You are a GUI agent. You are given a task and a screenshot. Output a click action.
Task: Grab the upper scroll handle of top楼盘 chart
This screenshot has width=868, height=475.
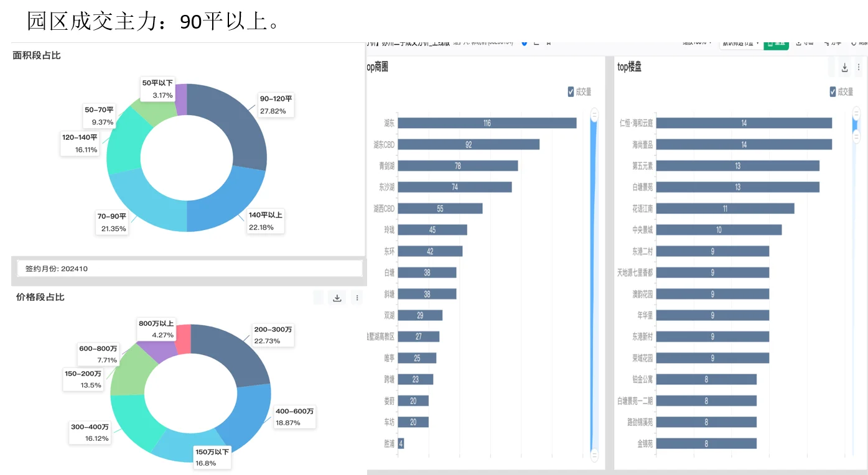[857, 114]
